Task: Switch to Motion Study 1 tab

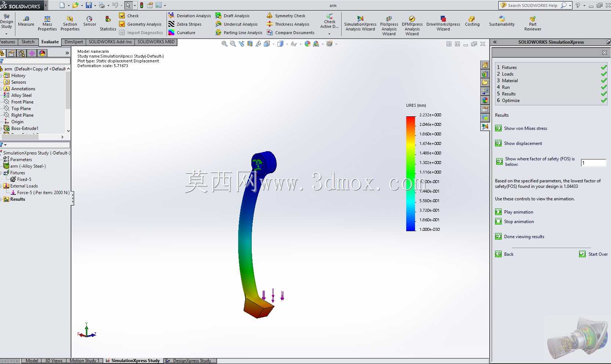Action: pos(84,361)
